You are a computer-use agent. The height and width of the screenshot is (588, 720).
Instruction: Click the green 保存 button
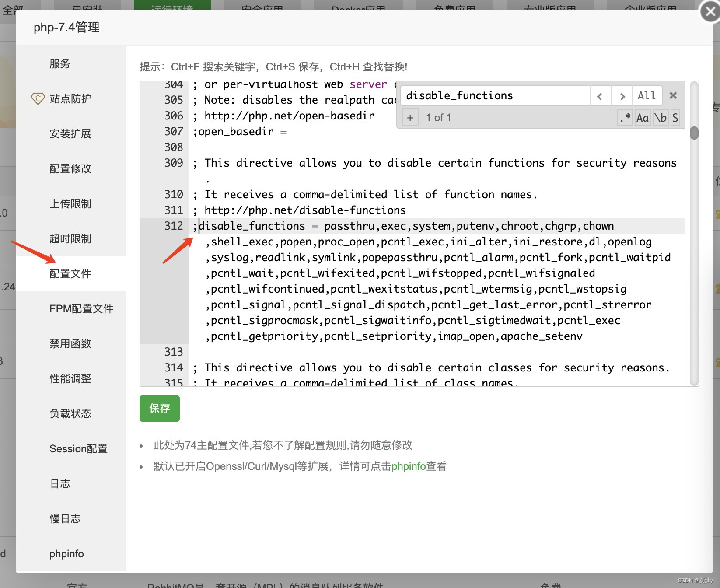point(160,409)
